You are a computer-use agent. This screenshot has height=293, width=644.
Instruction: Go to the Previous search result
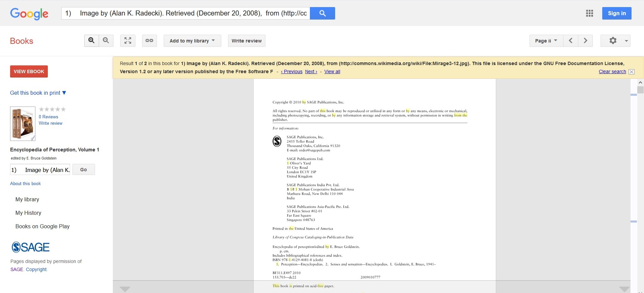pos(292,71)
